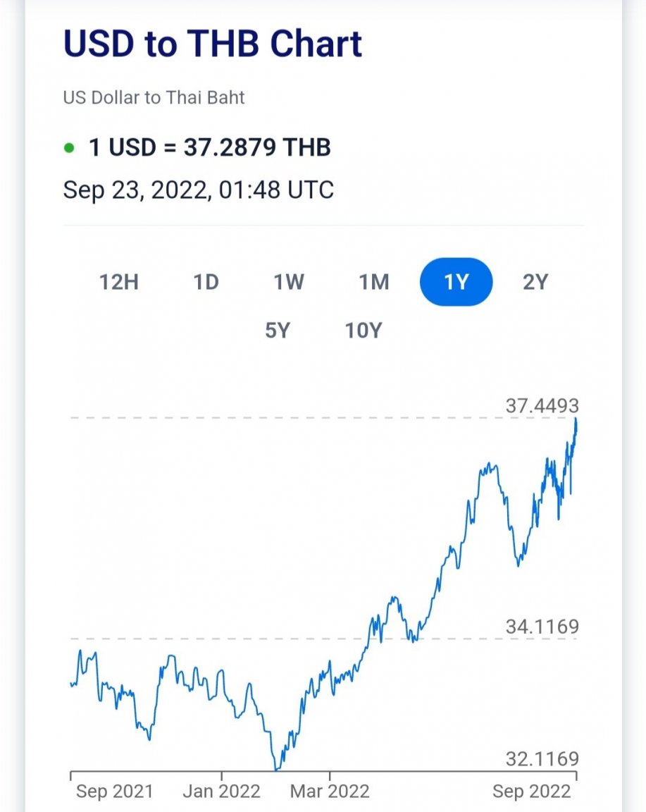Select the 12H time range
Image resolution: width=646 pixels, height=812 pixels.
[x=119, y=282]
